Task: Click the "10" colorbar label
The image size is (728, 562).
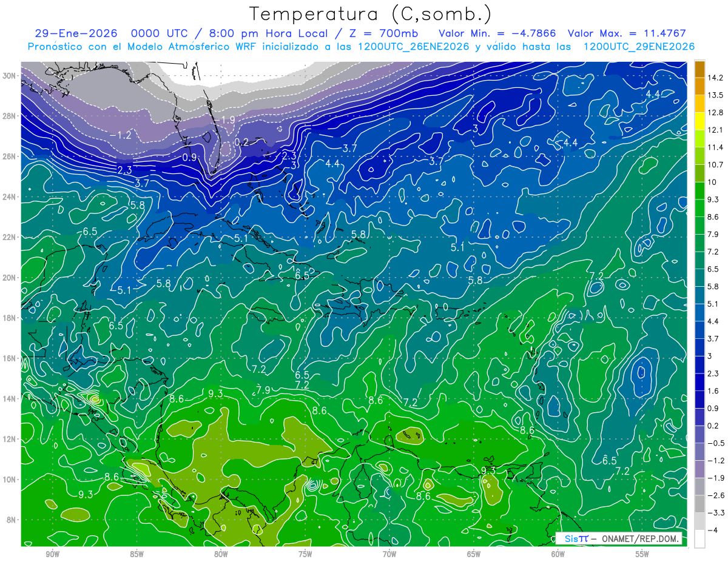Action: (713, 182)
